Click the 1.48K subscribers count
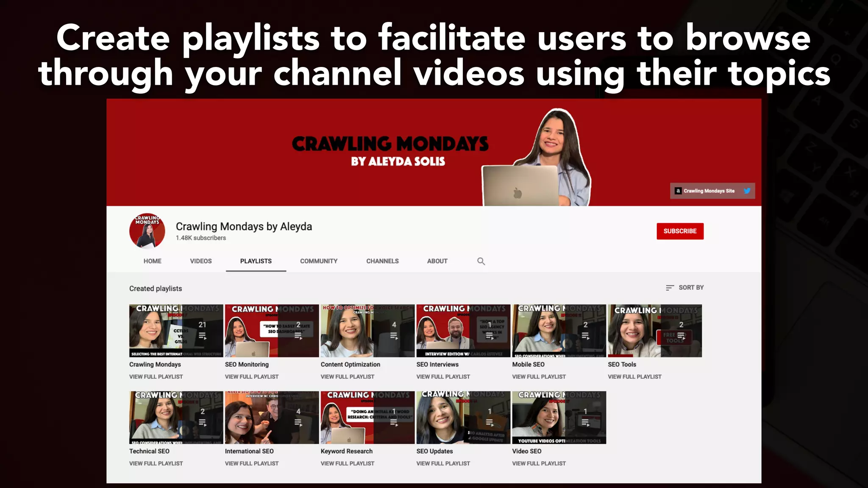 (x=201, y=238)
